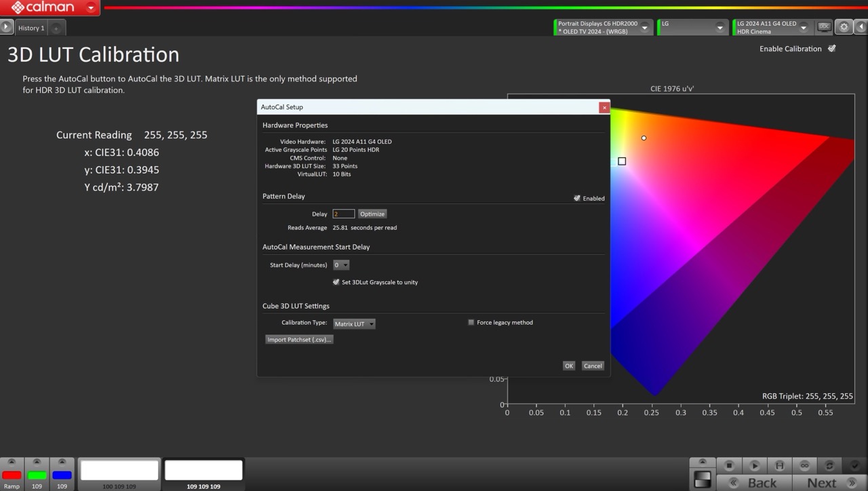Click the white point marker on CIE chart

pos(644,138)
